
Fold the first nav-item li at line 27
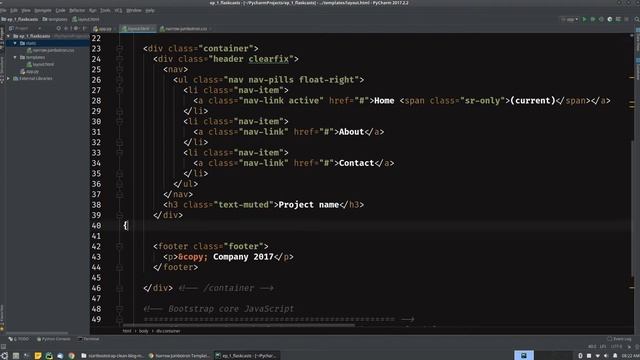tap(119, 90)
